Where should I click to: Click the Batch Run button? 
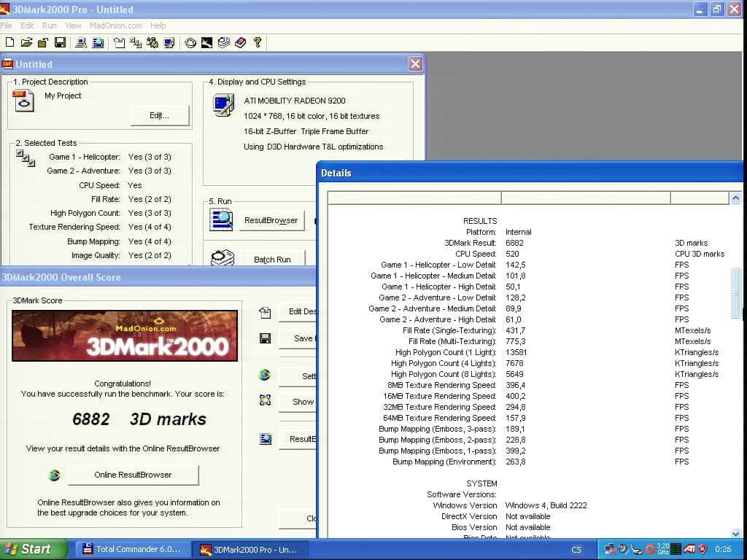click(272, 260)
